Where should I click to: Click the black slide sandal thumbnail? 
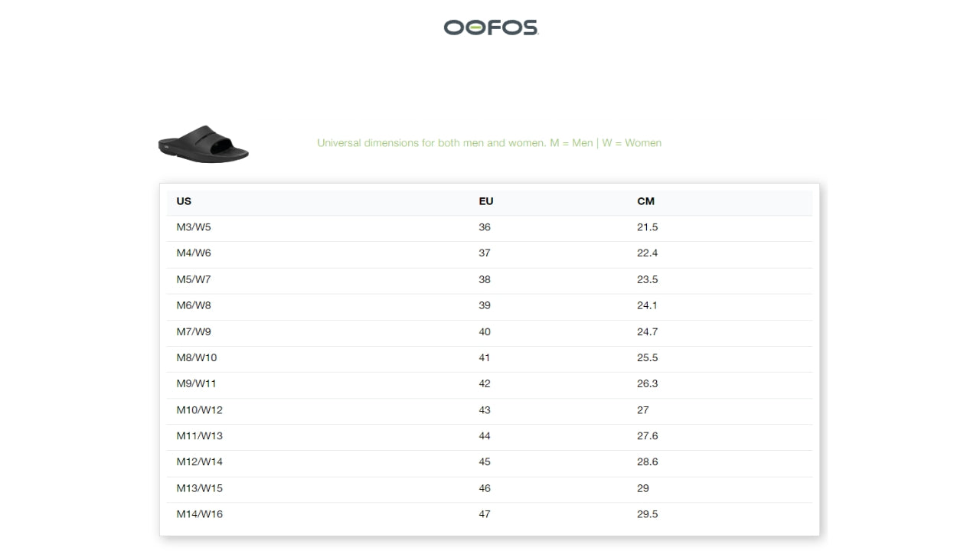[204, 143]
